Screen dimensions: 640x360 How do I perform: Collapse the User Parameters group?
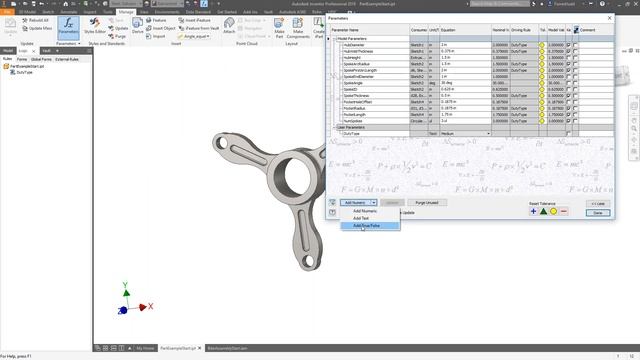334,127
